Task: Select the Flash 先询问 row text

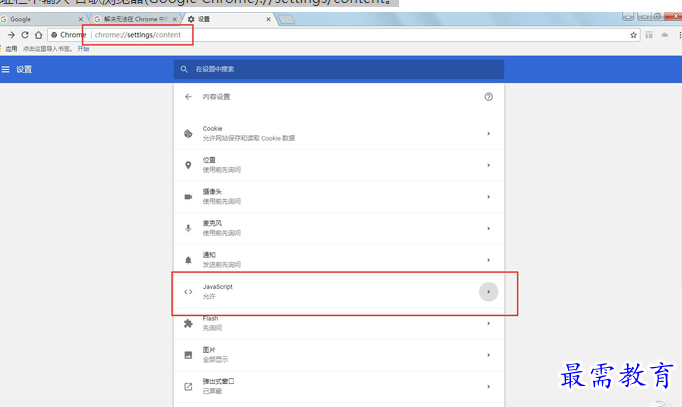Action: [x=212, y=328]
